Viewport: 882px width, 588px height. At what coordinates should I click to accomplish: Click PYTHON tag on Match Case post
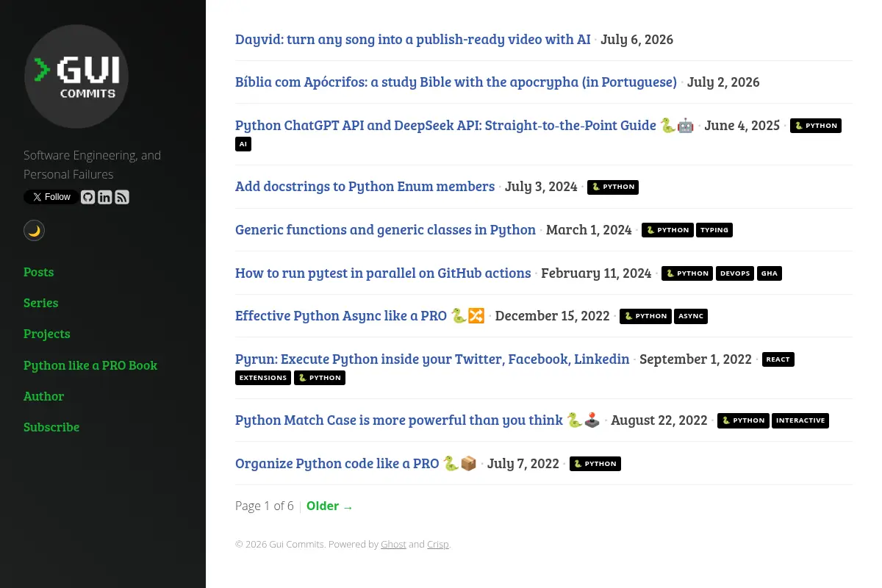(743, 420)
